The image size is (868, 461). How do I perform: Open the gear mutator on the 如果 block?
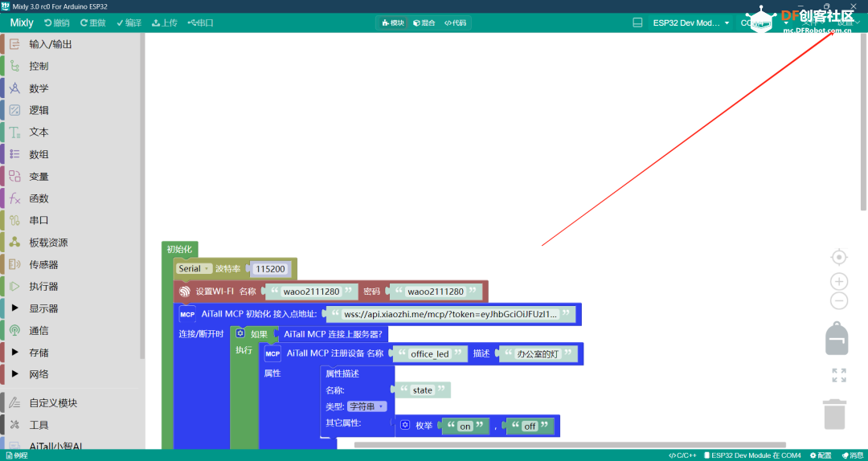pyautogui.click(x=240, y=334)
